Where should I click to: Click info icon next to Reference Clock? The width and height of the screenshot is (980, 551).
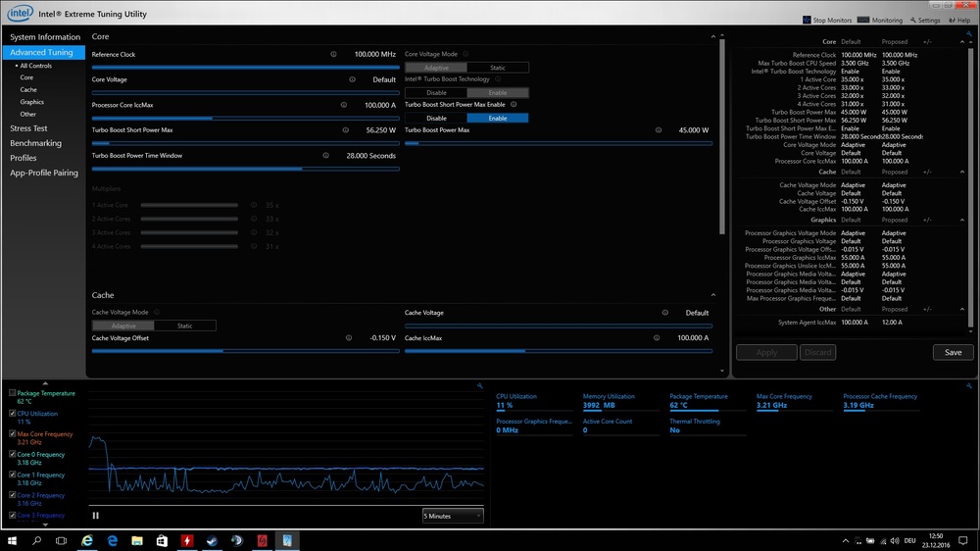[334, 55]
